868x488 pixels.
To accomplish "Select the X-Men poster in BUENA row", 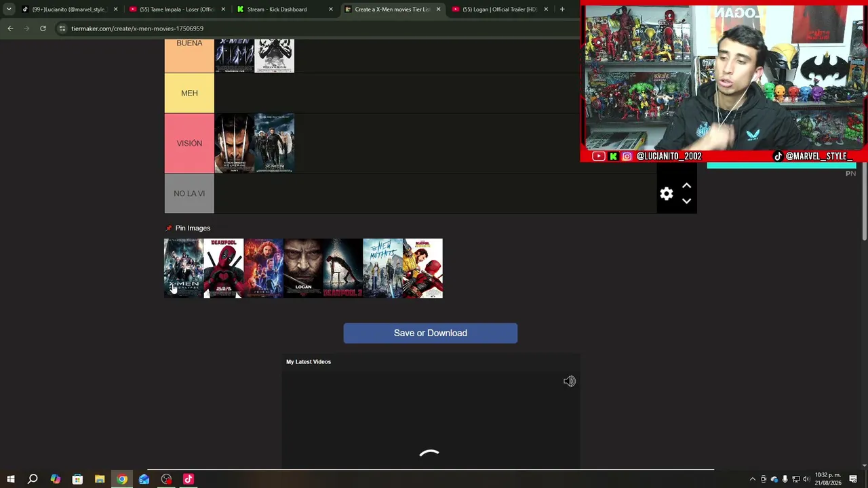I will click(234, 56).
